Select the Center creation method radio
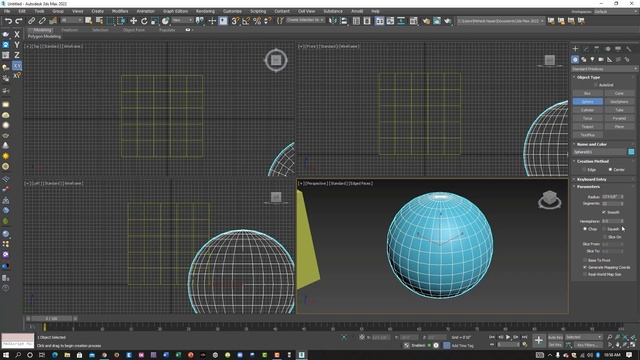This screenshot has height=360, width=640. pos(611,169)
